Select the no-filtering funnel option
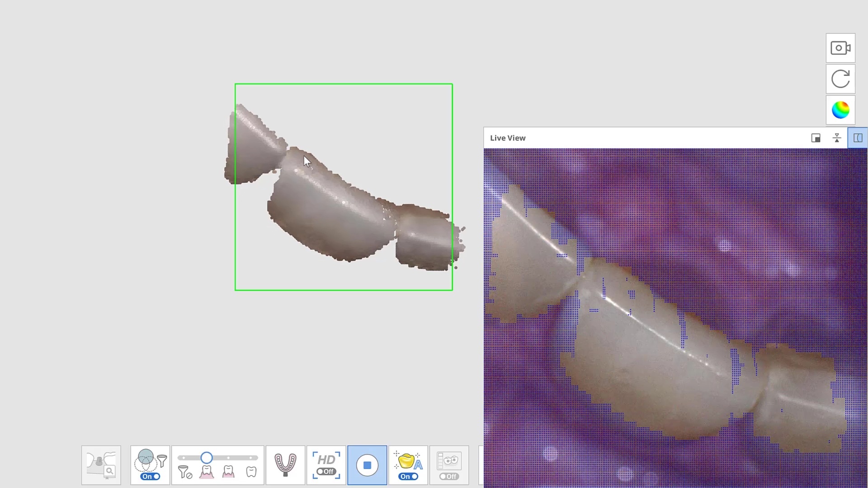868x488 pixels. [184, 473]
